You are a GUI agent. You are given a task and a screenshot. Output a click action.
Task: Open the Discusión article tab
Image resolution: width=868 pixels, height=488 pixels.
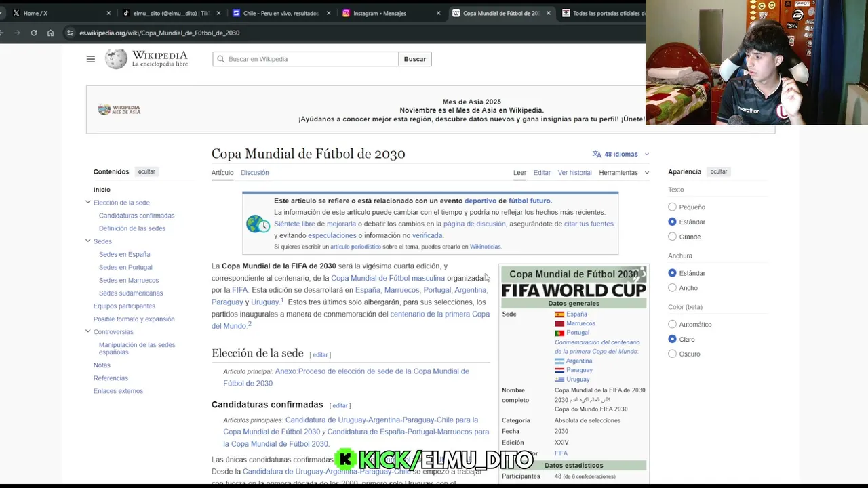pos(255,173)
